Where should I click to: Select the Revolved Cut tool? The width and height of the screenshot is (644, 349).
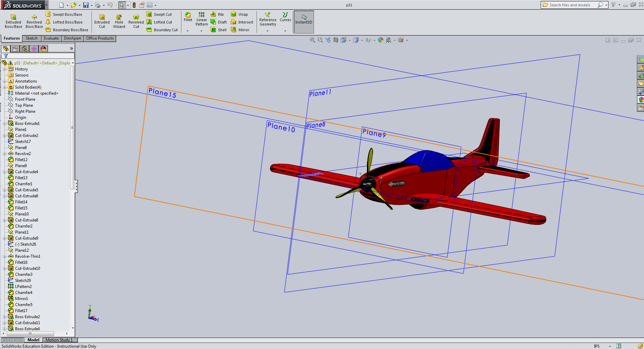136,21
